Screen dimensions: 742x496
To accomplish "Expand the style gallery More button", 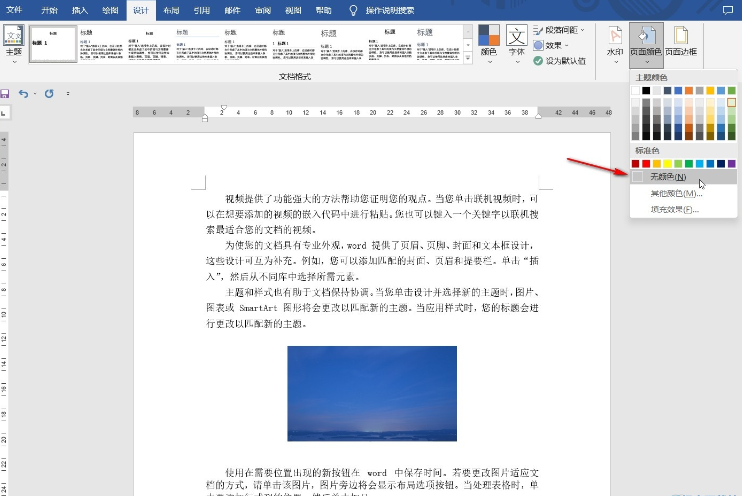I will [468, 58].
